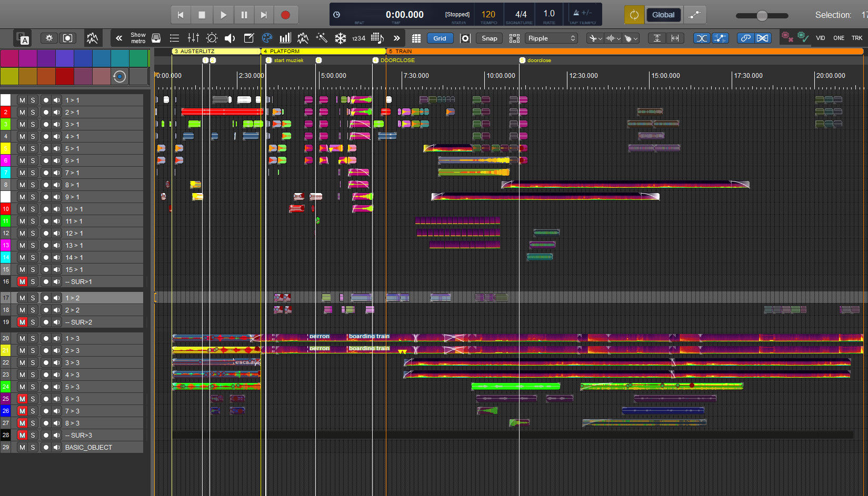Click the color palette icon

point(267,38)
